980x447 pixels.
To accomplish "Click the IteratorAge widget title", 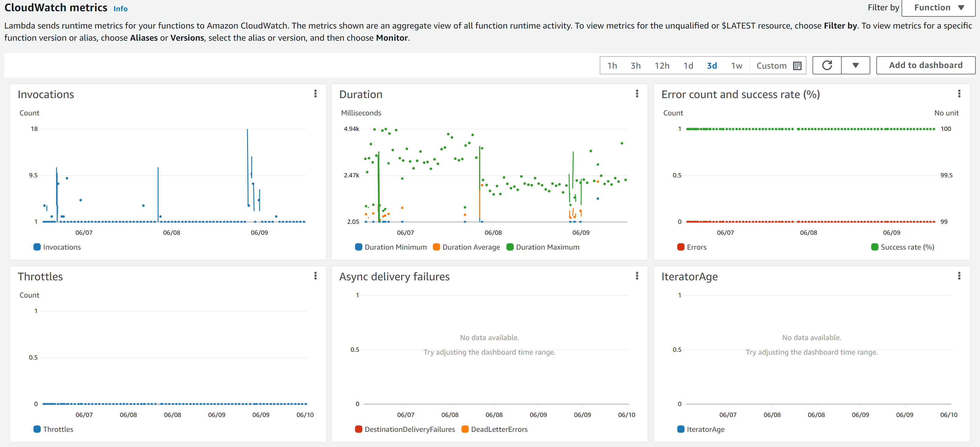I will pyautogui.click(x=689, y=277).
